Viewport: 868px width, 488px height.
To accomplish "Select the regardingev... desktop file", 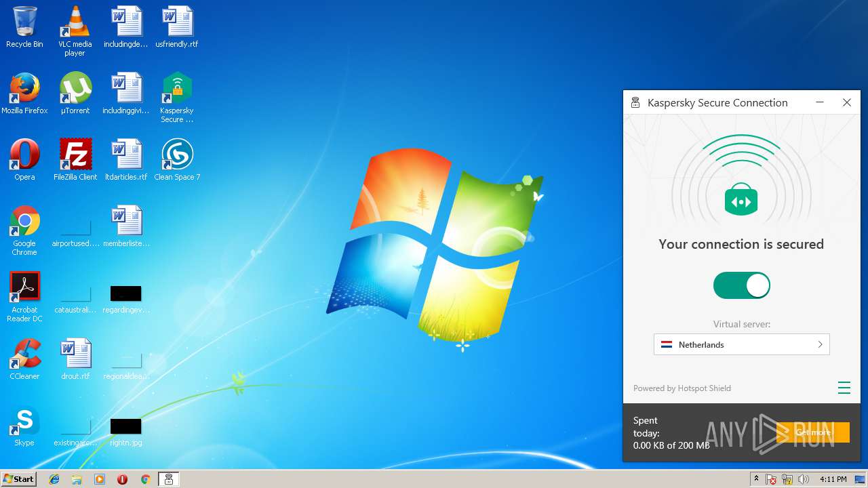I will pyautogui.click(x=126, y=298).
